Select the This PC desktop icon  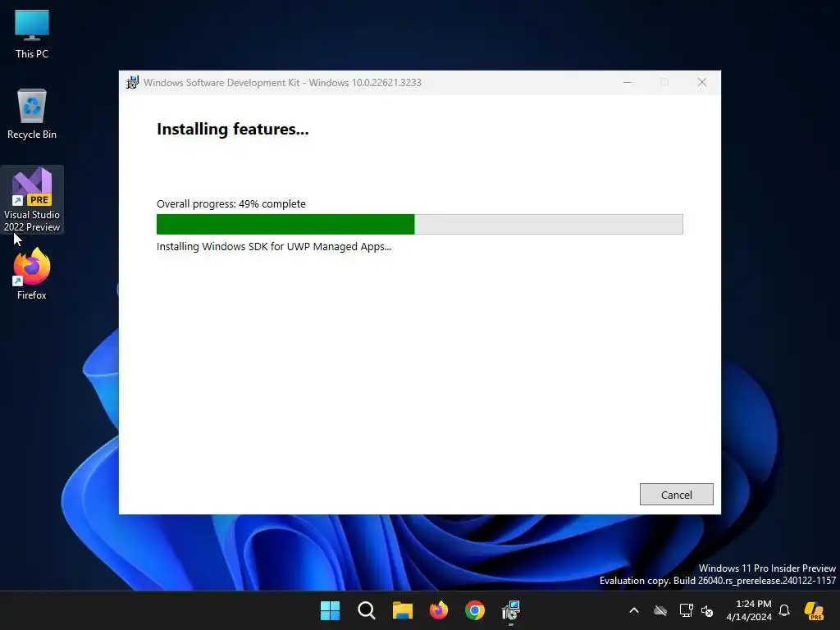(x=32, y=34)
